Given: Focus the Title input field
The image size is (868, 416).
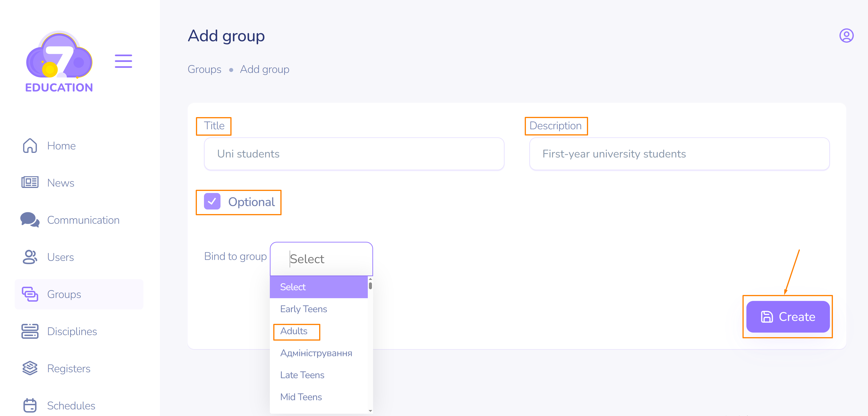Looking at the screenshot, I should tap(354, 154).
